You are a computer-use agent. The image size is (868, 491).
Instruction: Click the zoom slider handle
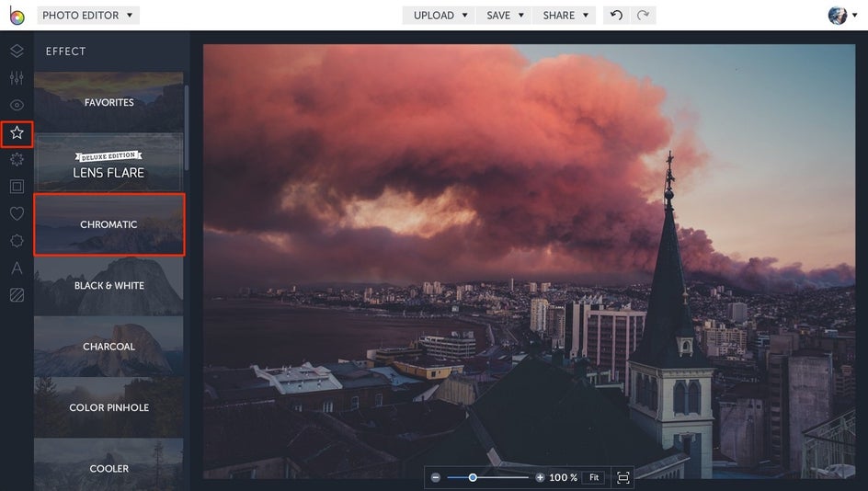(x=473, y=477)
